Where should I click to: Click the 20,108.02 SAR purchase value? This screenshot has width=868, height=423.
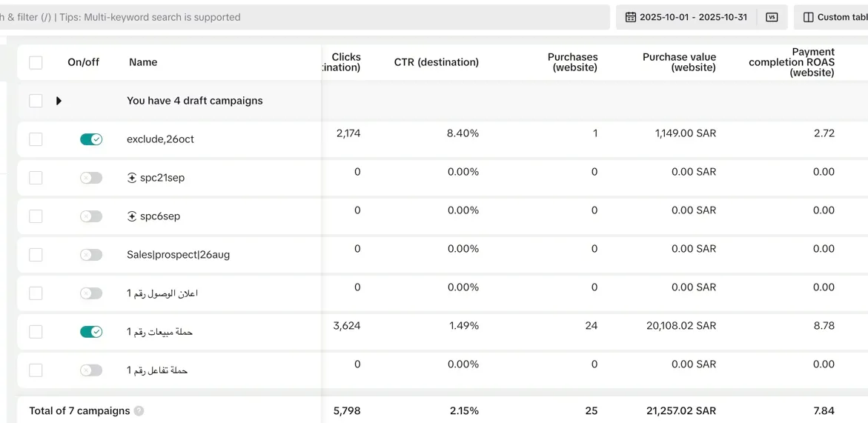681,326
